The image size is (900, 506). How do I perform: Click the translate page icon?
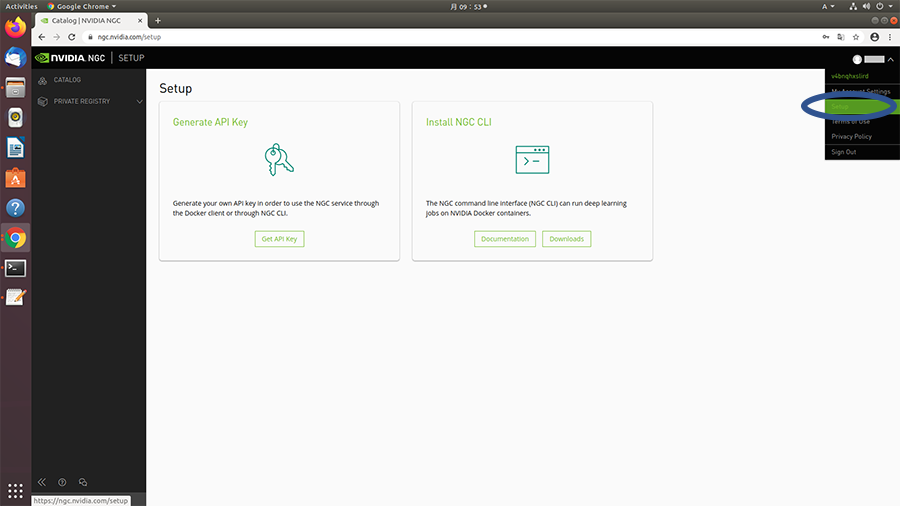(841, 37)
